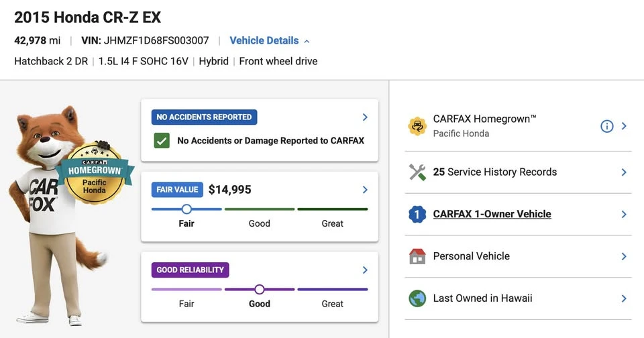
Task: Click the Good label under the value bar
Action: (260, 223)
